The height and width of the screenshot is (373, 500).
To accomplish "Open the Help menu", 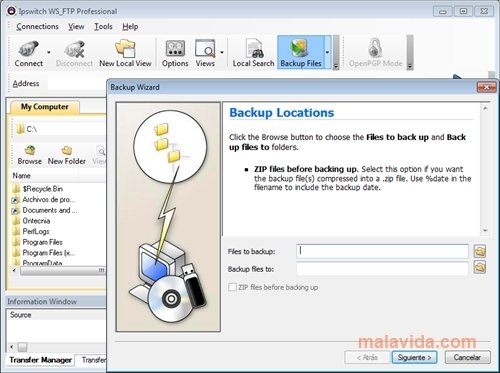I will pyautogui.click(x=130, y=27).
